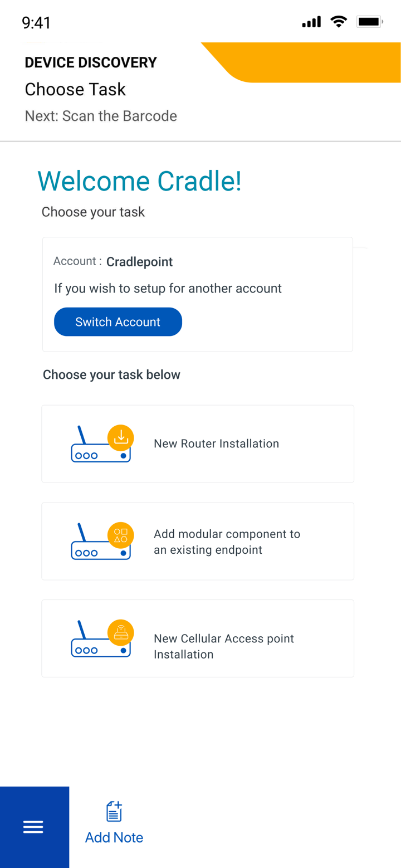This screenshot has width=401, height=868.
Task: Click the battery indicator icon
Action: click(370, 22)
